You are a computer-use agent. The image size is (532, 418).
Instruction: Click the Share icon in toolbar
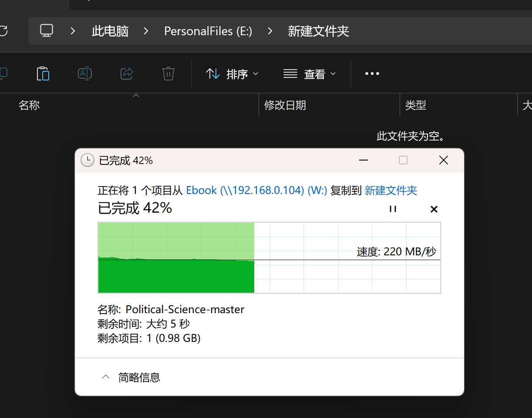click(x=127, y=74)
